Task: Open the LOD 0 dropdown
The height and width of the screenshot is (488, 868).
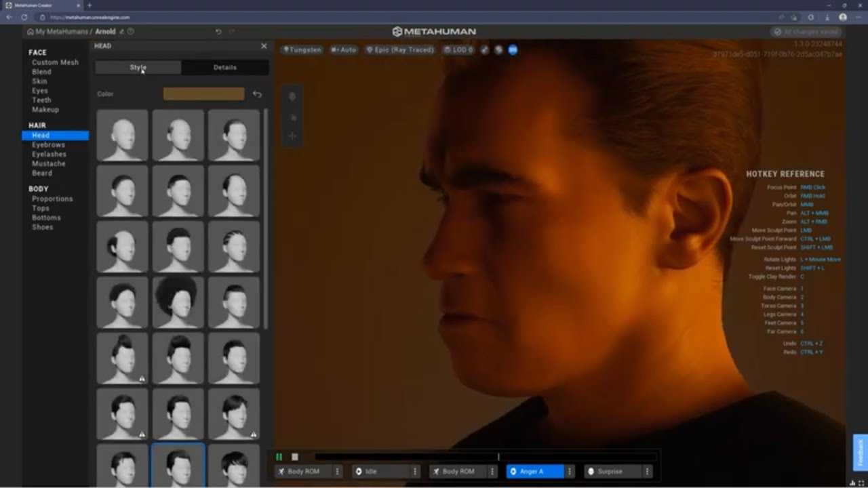Action: pyautogui.click(x=458, y=49)
